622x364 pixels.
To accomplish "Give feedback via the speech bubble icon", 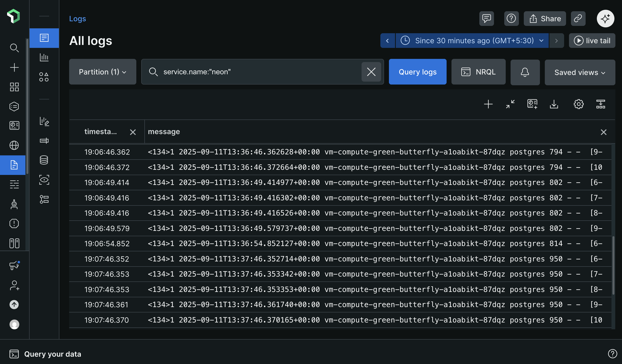I will (x=486, y=19).
